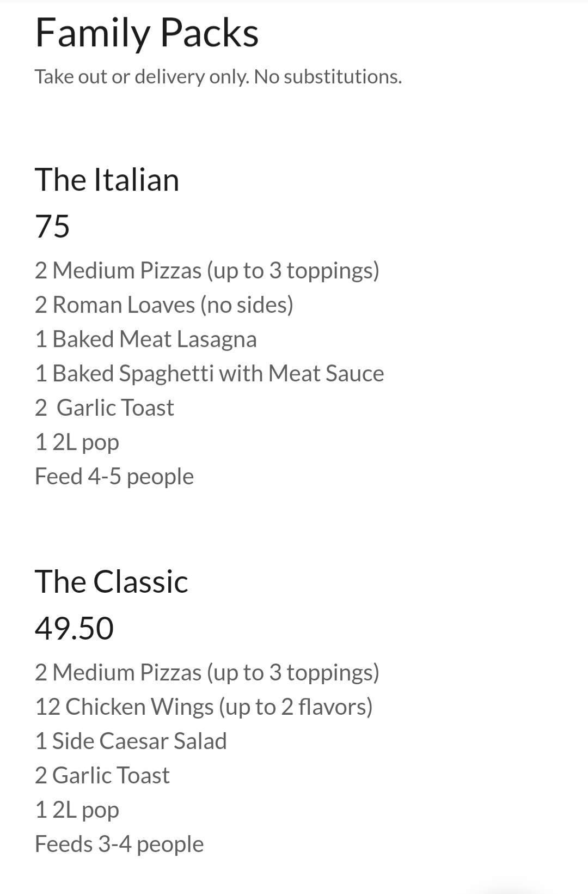Click the '1 Side Caesar Salad' line
This screenshot has height=894, width=588.
131,741
